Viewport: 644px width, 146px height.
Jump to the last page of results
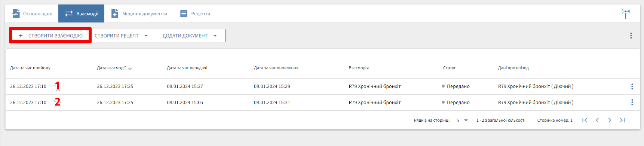[622, 120]
